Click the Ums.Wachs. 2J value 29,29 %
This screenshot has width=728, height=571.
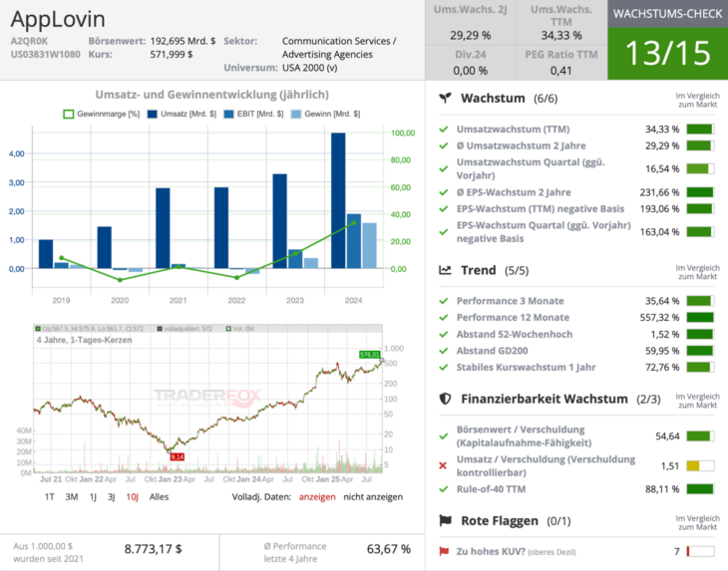pos(471,35)
